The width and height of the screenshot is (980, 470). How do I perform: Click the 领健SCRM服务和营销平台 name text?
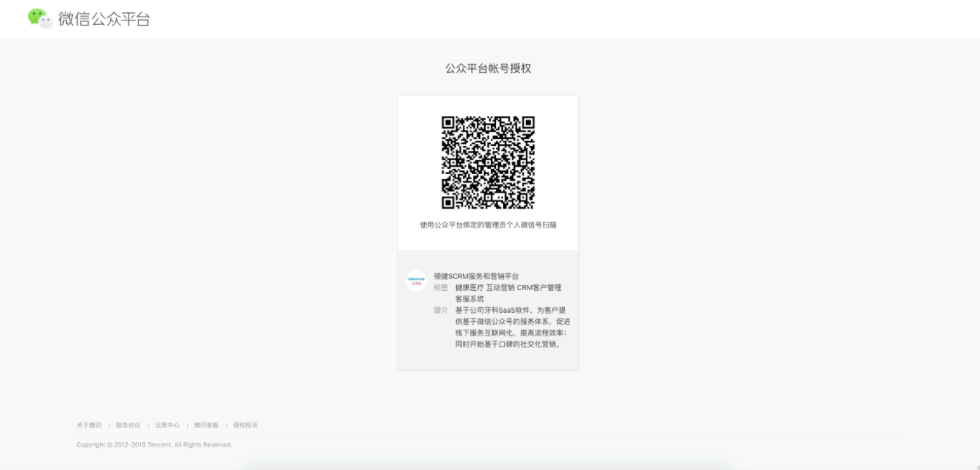pyautogui.click(x=476, y=276)
